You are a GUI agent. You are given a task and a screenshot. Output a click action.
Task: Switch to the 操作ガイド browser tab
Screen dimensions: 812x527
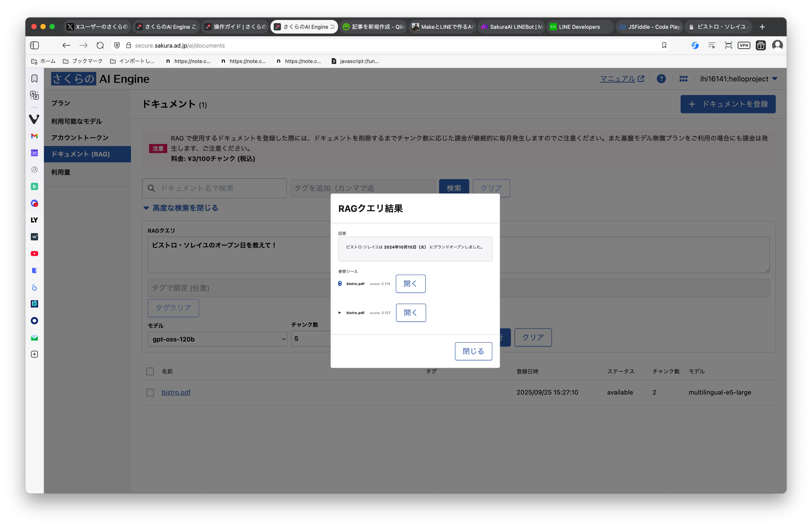point(235,27)
